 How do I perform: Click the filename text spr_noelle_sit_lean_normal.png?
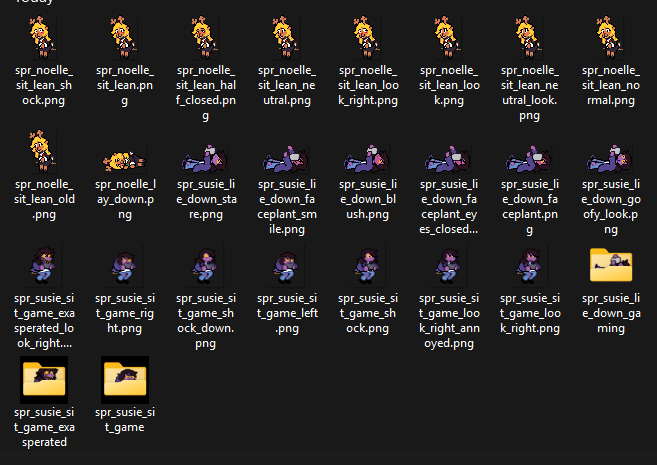point(610,85)
